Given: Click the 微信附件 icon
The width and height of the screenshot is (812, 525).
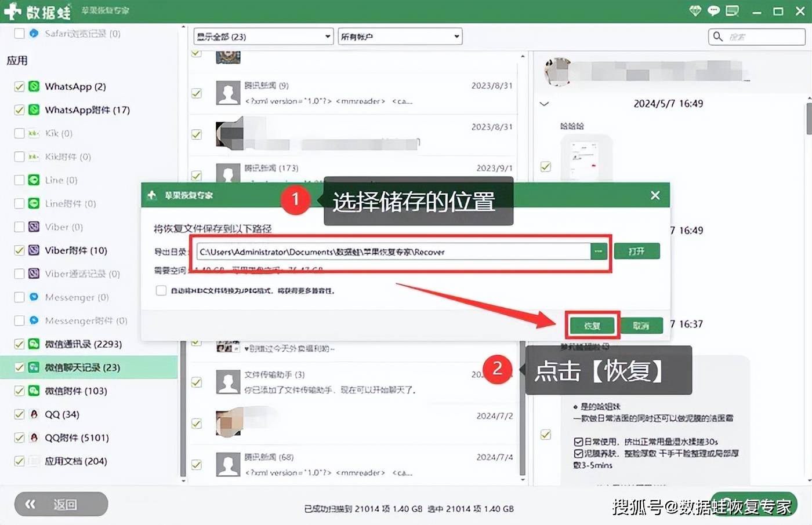Looking at the screenshot, I should 34,391.
